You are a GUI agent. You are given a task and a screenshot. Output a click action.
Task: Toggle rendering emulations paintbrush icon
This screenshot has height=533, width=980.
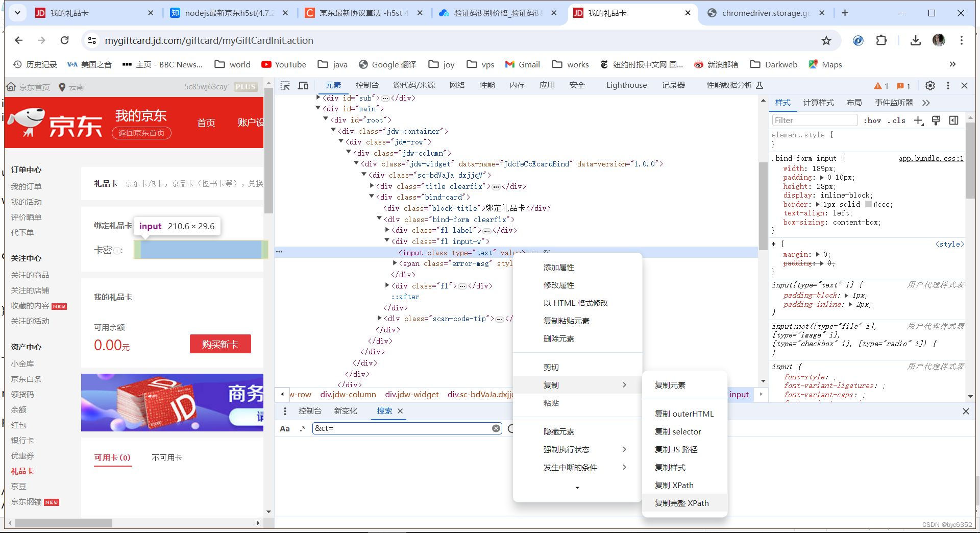[x=936, y=120]
